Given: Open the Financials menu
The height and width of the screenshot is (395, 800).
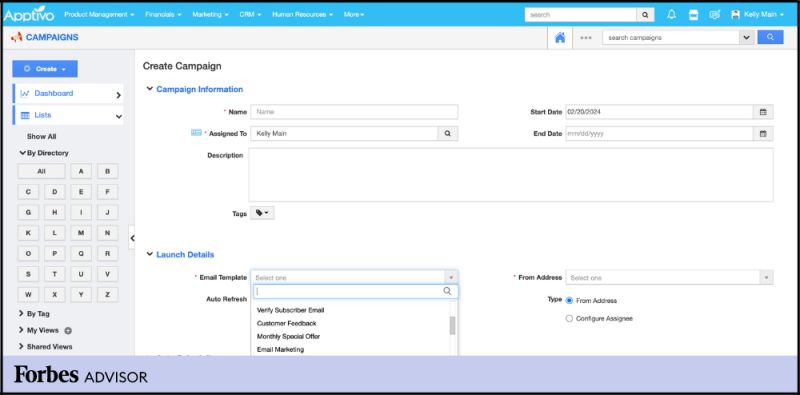Looking at the screenshot, I should tap(163, 15).
